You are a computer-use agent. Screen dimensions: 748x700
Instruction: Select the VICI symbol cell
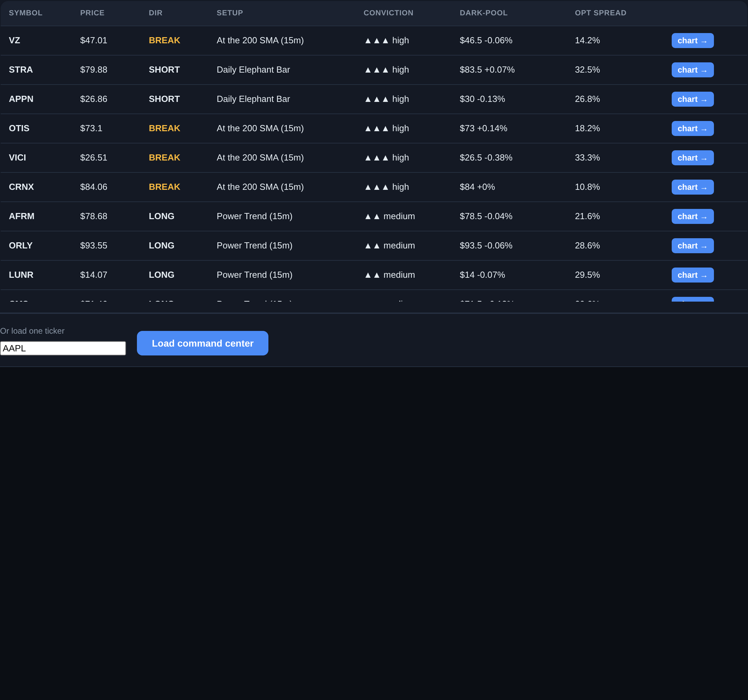[x=17, y=158]
